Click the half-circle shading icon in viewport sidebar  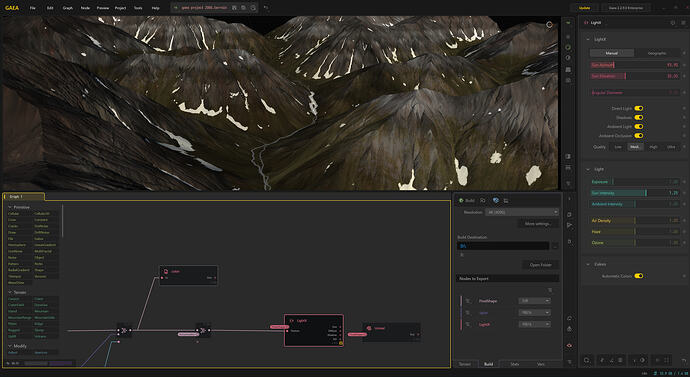click(x=568, y=58)
